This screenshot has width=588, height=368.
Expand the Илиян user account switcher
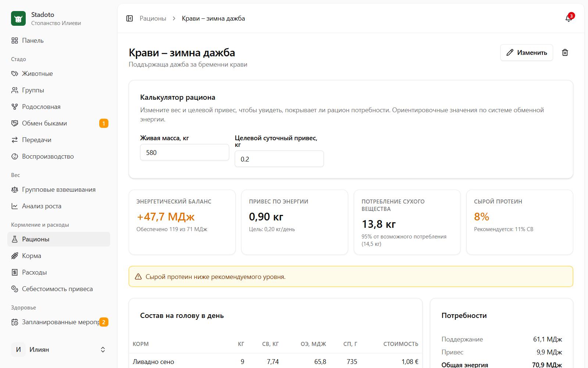[59, 350]
